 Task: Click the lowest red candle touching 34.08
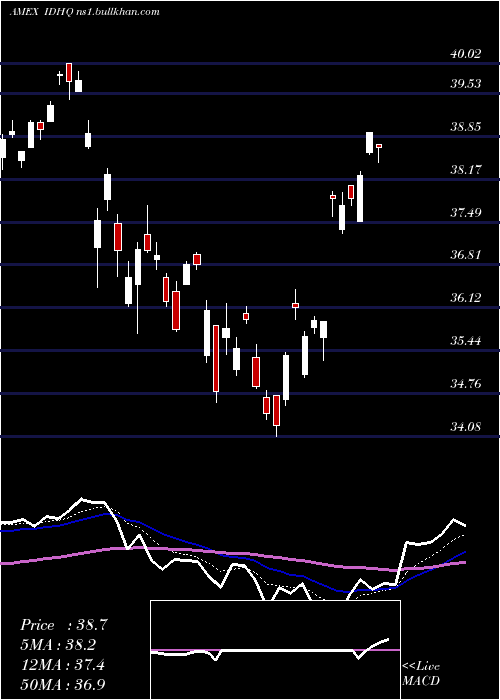coord(276,410)
